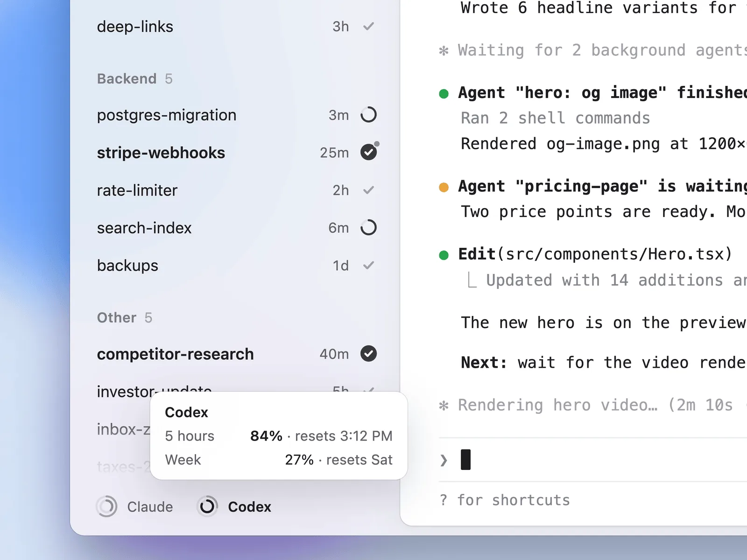The image size is (747, 560).
Task: Click the filled checkmark badge on competitor-research
Action: click(x=368, y=354)
